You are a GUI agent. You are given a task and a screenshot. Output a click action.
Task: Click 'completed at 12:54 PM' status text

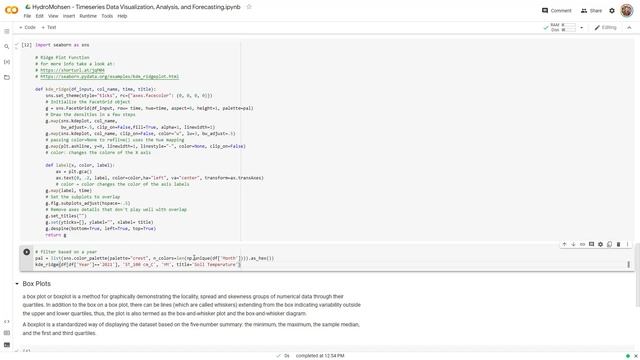point(320,356)
